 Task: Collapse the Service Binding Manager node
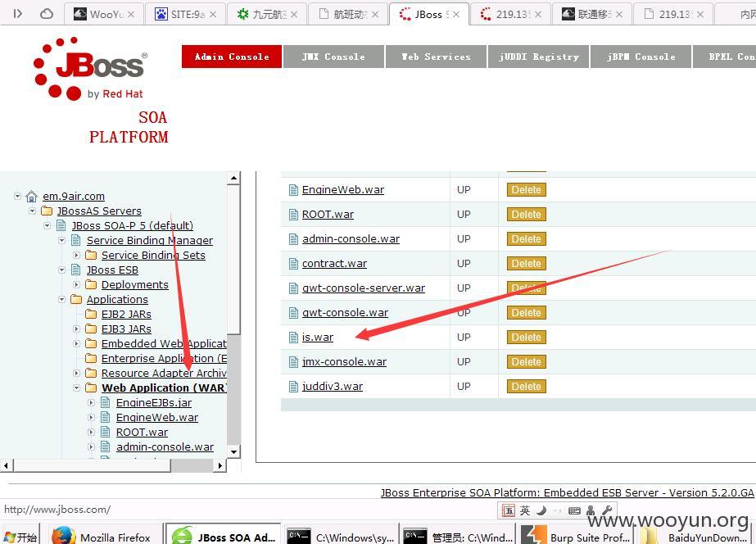pyautogui.click(x=61, y=240)
